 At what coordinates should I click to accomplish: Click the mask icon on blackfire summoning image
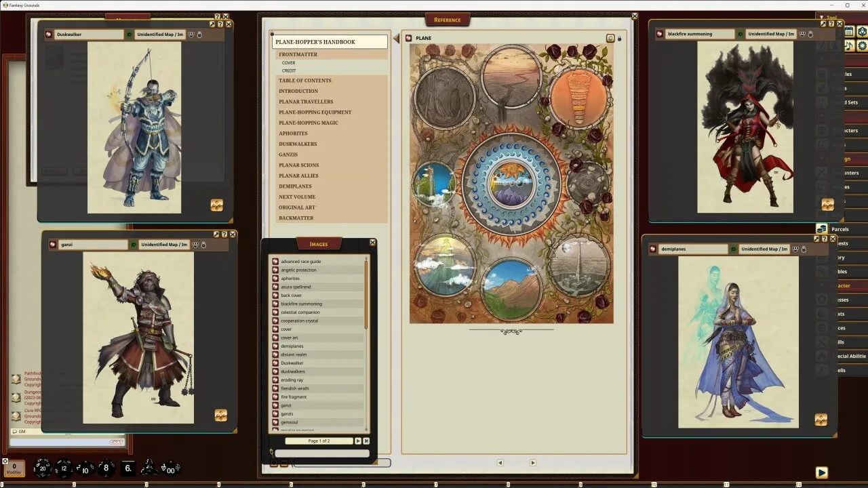[x=802, y=34]
